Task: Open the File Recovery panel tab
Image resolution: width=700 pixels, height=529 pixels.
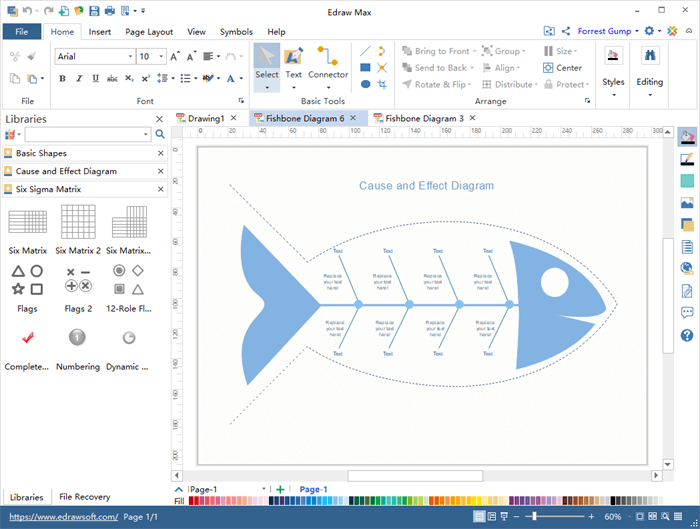Action: pyautogui.click(x=84, y=497)
